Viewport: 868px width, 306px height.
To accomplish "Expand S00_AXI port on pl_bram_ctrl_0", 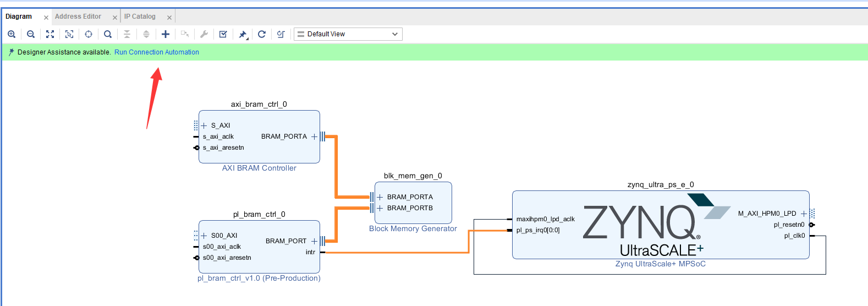I will (204, 236).
